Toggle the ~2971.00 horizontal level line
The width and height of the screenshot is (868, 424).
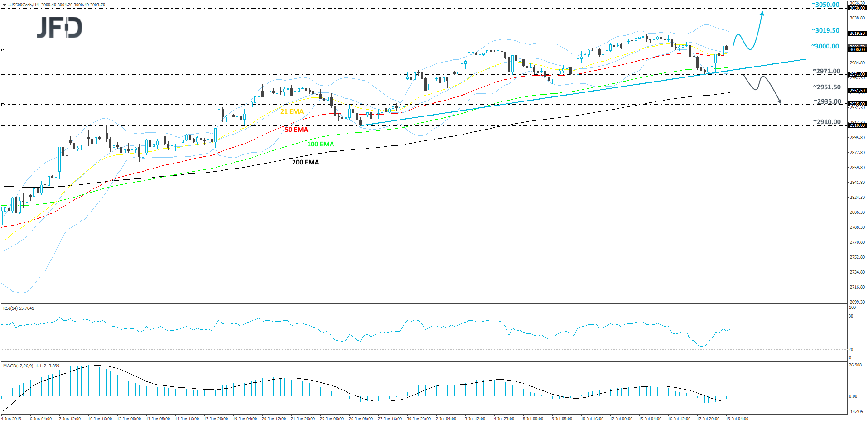[x=408, y=73]
